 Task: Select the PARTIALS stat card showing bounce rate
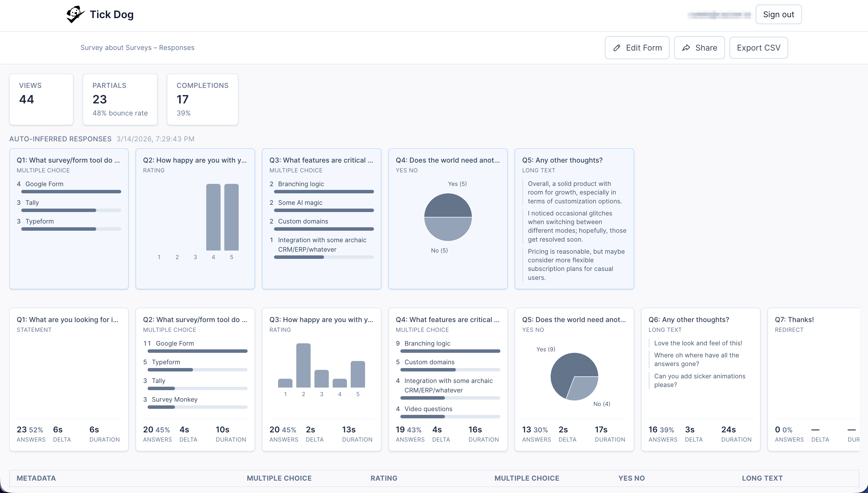[x=120, y=99]
